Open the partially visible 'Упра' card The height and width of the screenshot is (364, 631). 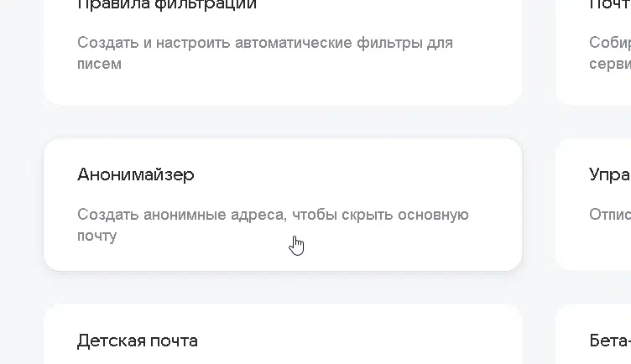click(593, 205)
